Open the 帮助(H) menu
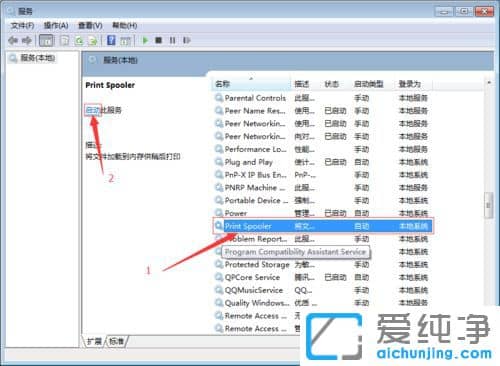This screenshot has width=500, height=366. tap(124, 26)
